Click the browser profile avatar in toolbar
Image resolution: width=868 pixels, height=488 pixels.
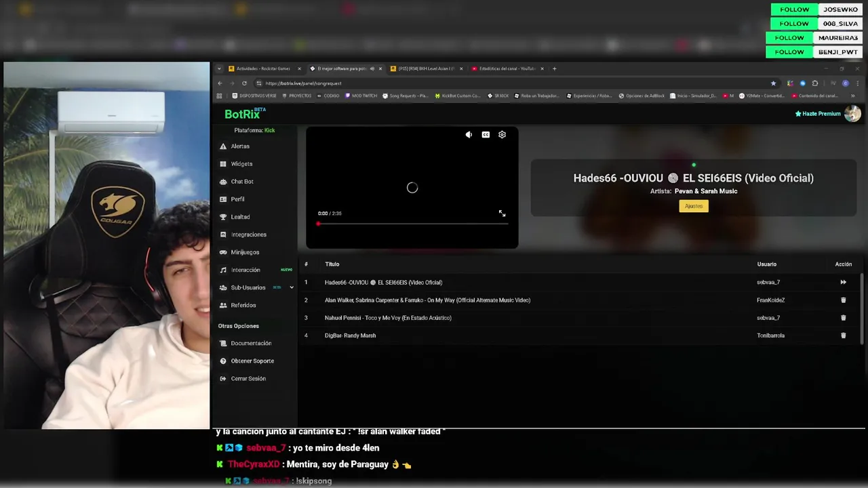845,83
